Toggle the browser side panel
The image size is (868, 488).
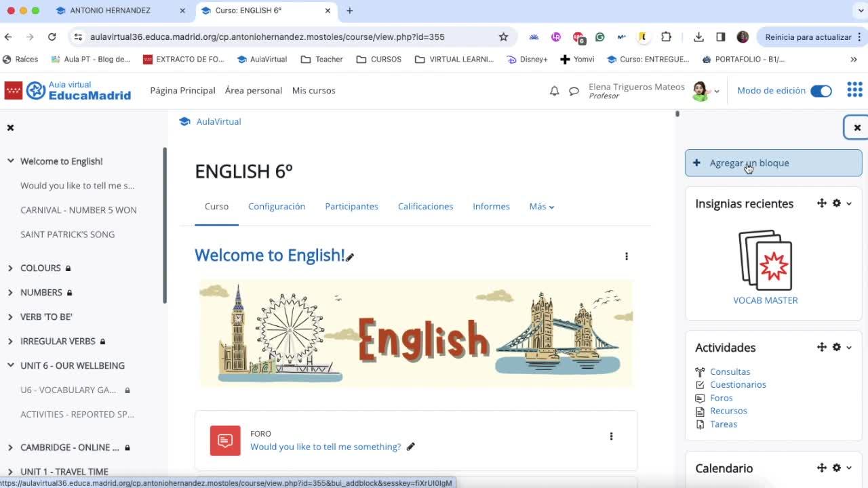720,37
